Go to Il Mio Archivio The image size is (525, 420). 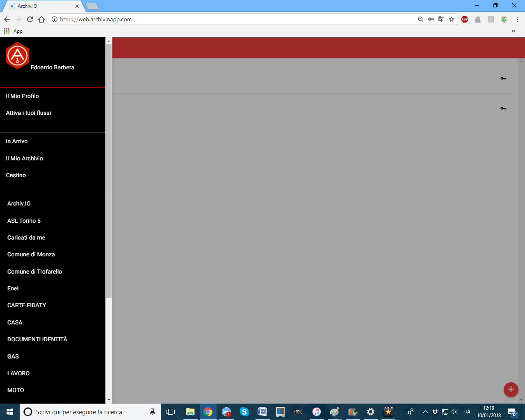click(x=24, y=158)
